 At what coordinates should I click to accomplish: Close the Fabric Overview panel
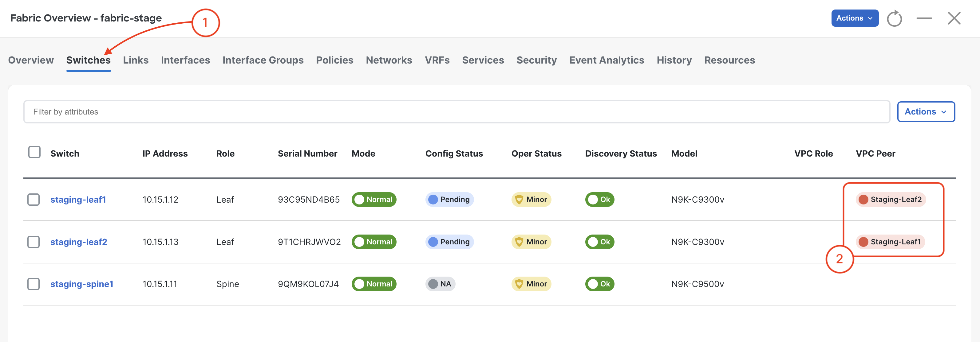(x=954, y=18)
